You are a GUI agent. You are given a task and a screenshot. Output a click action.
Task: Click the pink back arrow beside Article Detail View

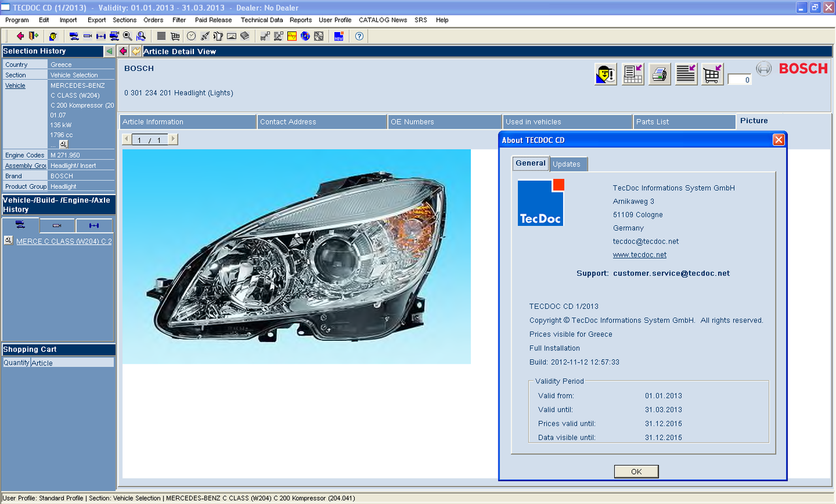(123, 51)
